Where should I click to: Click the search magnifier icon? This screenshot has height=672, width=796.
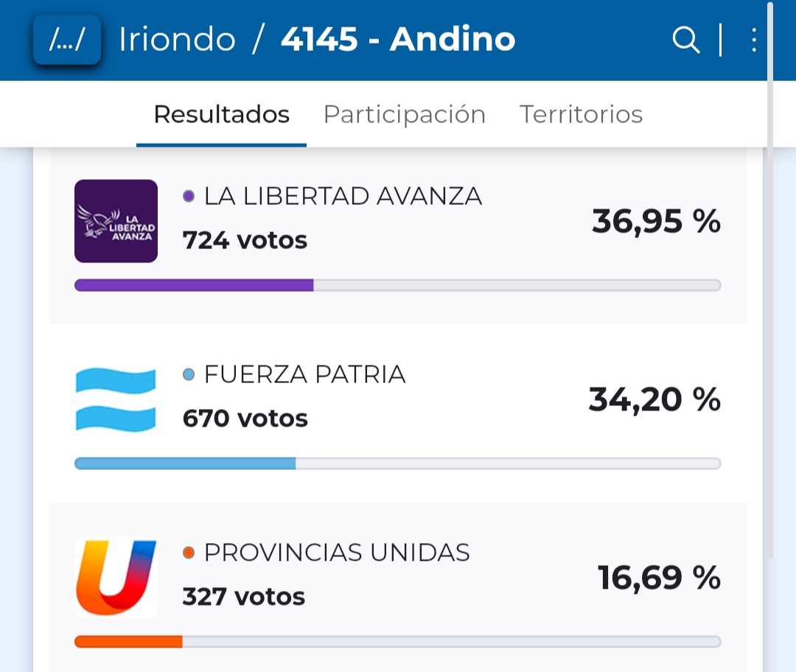click(x=685, y=40)
